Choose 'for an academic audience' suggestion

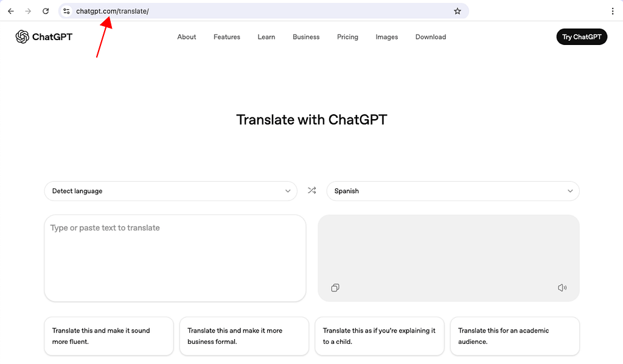(515, 336)
